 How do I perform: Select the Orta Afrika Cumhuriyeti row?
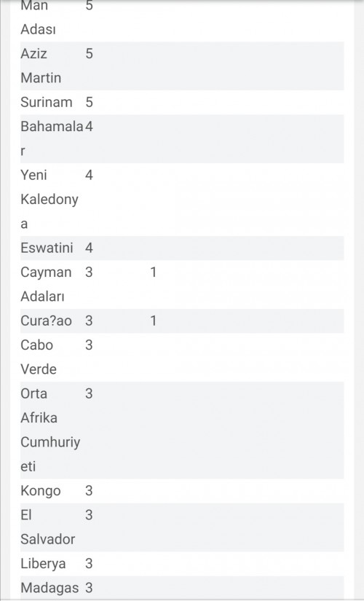coord(182,430)
